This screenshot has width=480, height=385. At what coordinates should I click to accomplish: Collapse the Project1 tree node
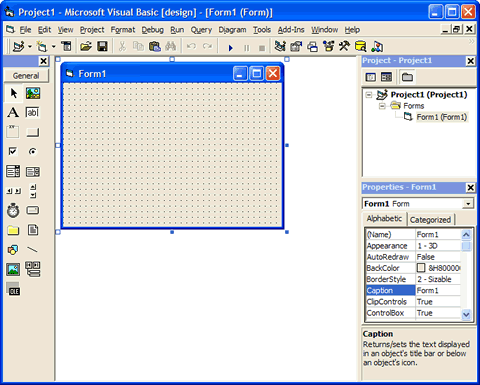(x=369, y=95)
